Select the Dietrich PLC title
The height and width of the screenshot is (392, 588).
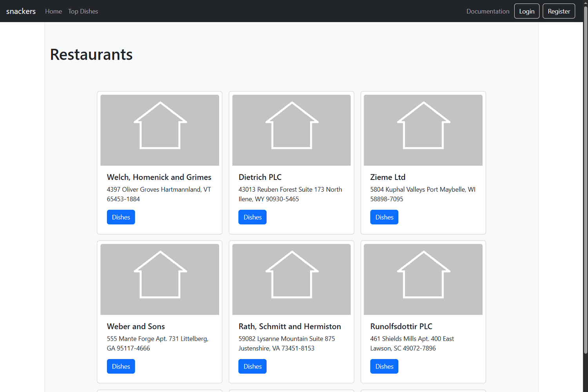pos(260,177)
